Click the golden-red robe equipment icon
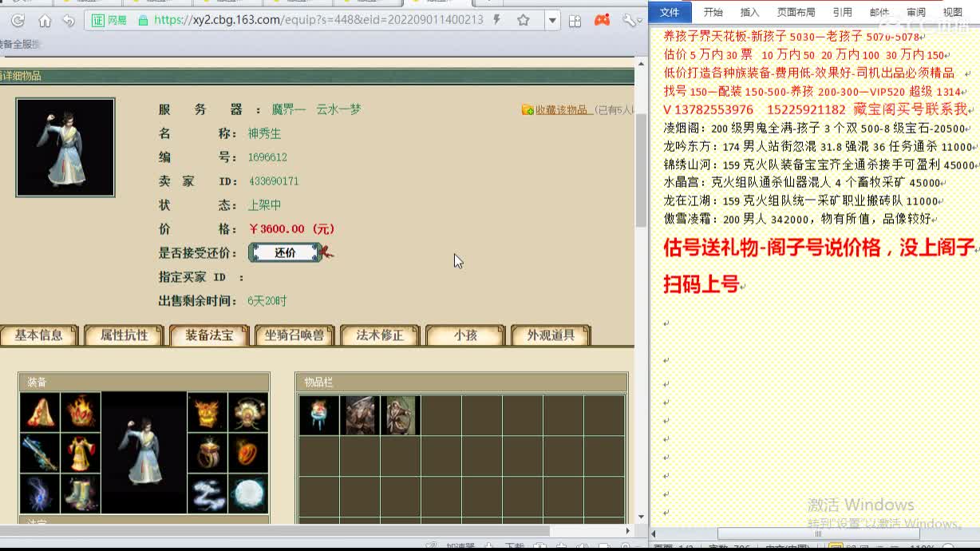Image resolution: width=980 pixels, height=551 pixels. pos(81,453)
